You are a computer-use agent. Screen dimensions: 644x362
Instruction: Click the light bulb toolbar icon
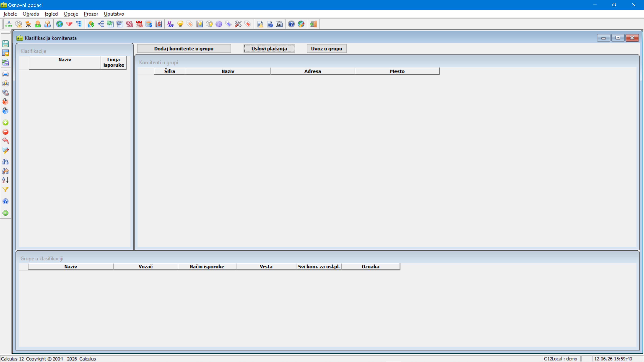click(180, 24)
